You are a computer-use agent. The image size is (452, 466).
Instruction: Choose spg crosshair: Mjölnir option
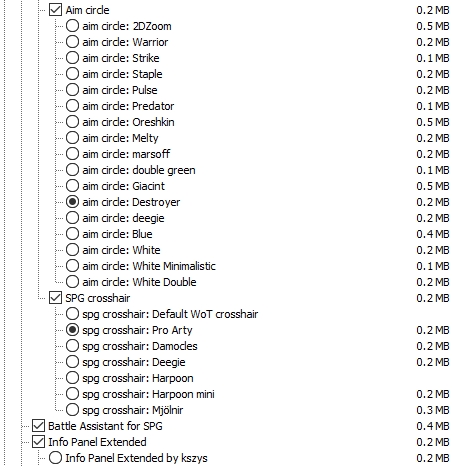(x=72, y=410)
